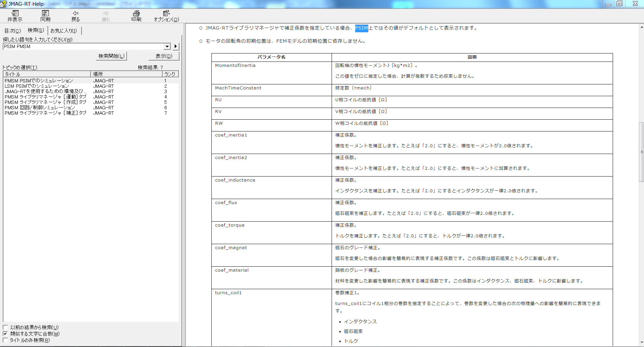Click the 進む (Forward) arrow icon

coord(106,13)
